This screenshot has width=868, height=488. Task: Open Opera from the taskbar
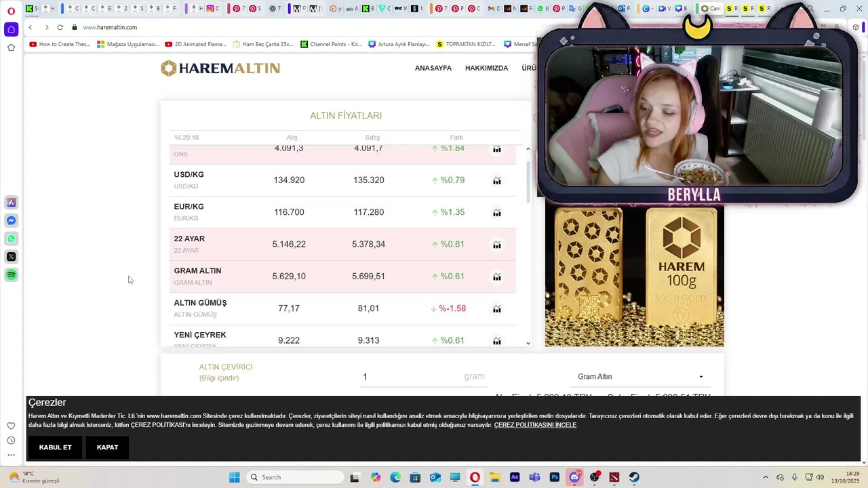click(475, 477)
